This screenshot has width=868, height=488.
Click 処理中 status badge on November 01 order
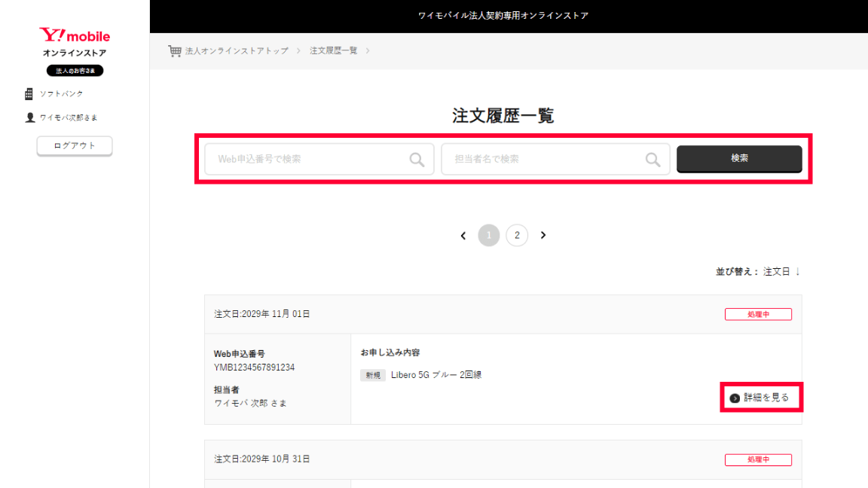click(758, 314)
